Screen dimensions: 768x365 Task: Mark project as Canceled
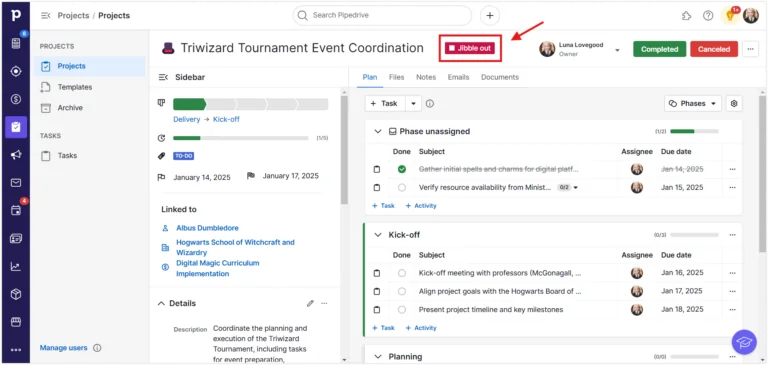click(x=714, y=49)
